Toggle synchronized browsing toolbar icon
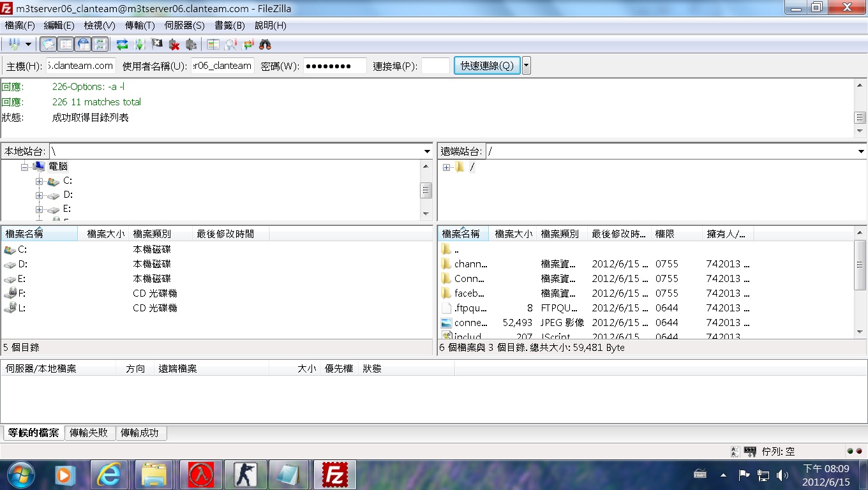 pos(248,44)
